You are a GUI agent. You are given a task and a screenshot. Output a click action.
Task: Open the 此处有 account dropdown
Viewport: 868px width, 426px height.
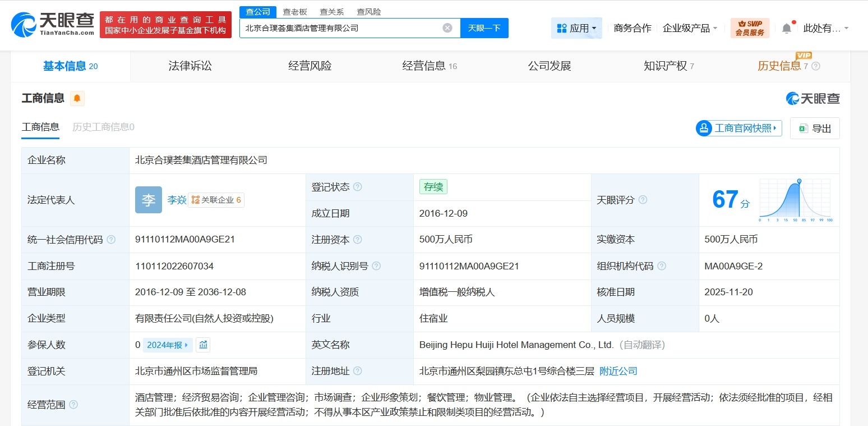824,28
